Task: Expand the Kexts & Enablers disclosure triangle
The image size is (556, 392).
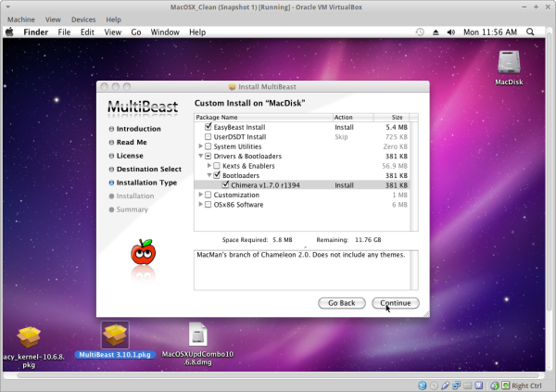Action: pos(209,166)
